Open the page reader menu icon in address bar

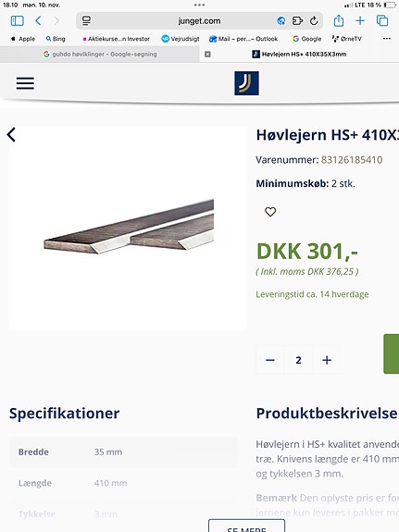click(x=86, y=20)
